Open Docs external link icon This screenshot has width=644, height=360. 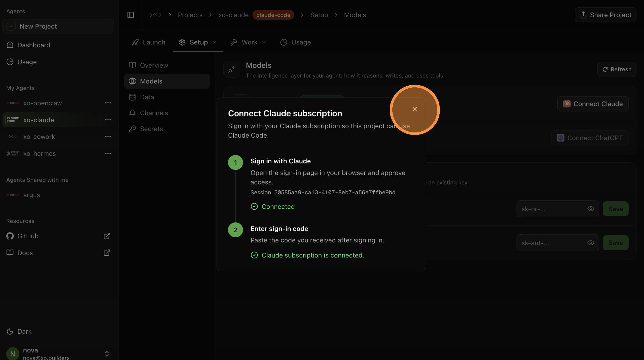point(107,253)
